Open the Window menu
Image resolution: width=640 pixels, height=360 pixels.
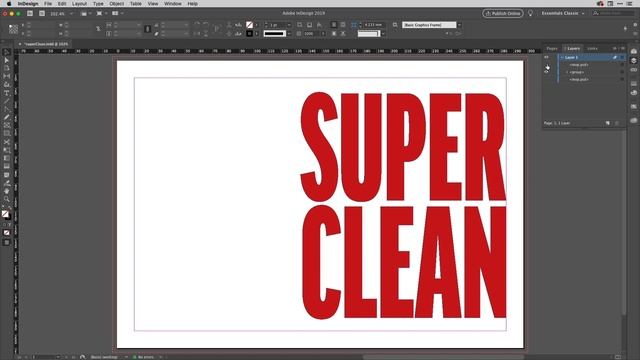[x=173, y=4]
